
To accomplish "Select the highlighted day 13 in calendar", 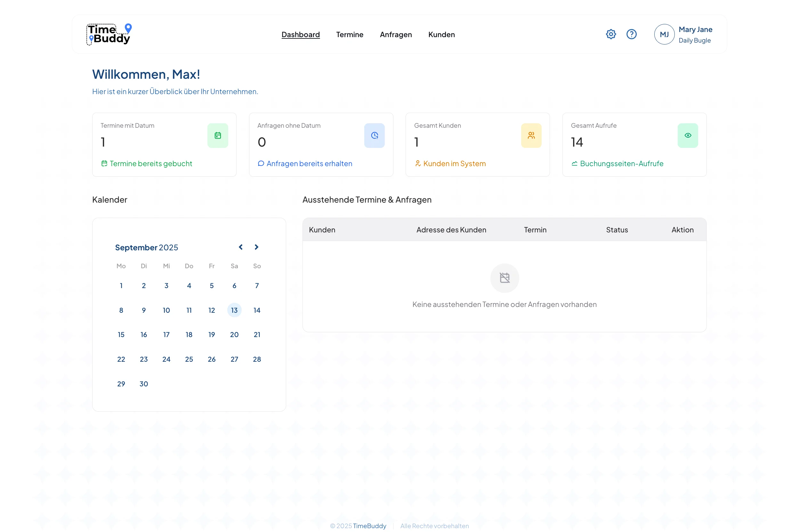I will [x=234, y=310].
